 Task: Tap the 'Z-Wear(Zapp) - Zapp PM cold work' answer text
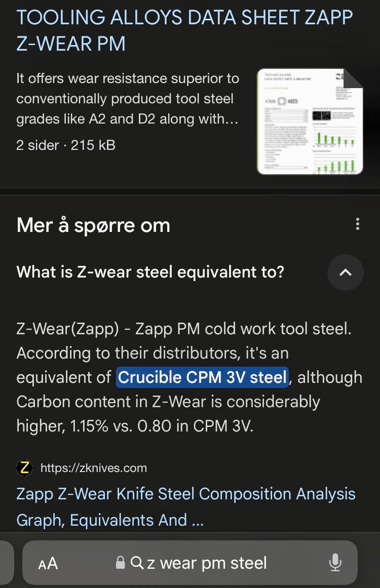click(x=184, y=329)
